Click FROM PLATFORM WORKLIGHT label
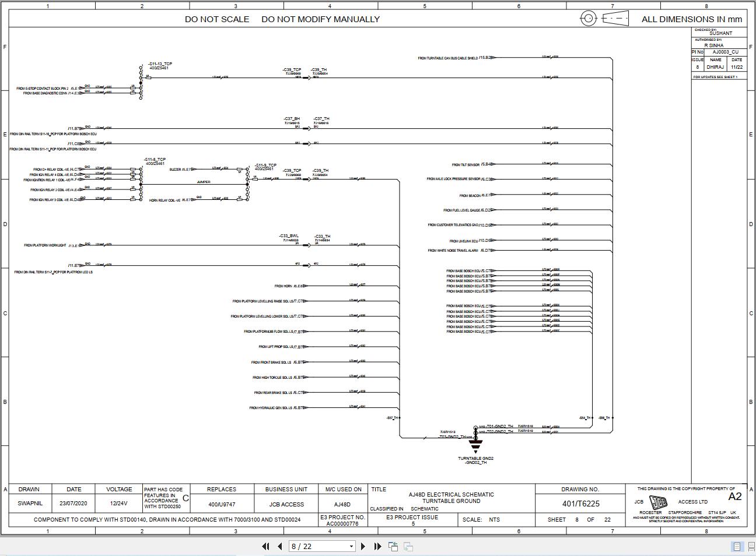Image resolution: width=756 pixels, height=556 pixels. (45, 245)
